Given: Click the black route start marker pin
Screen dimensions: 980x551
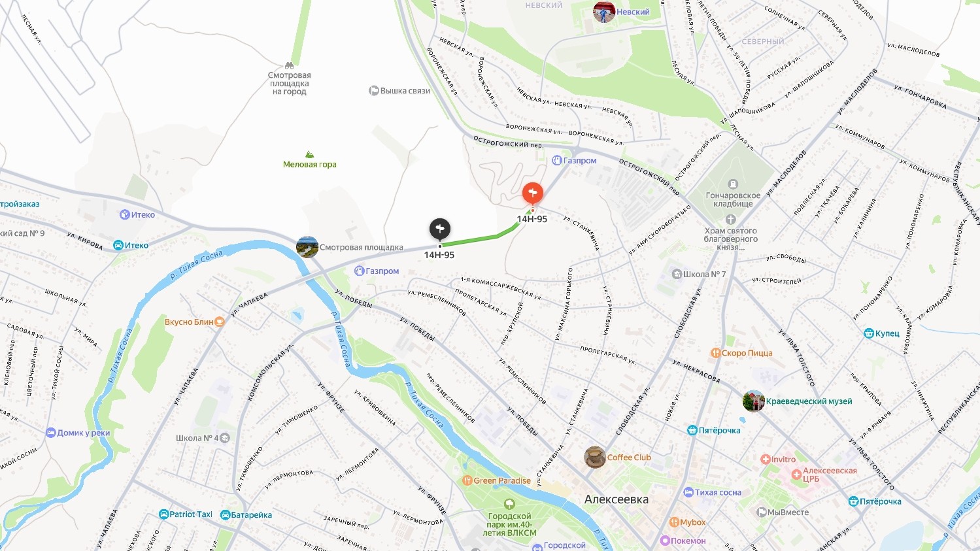Looking at the screenshot, I should click(x=439, y=229).
